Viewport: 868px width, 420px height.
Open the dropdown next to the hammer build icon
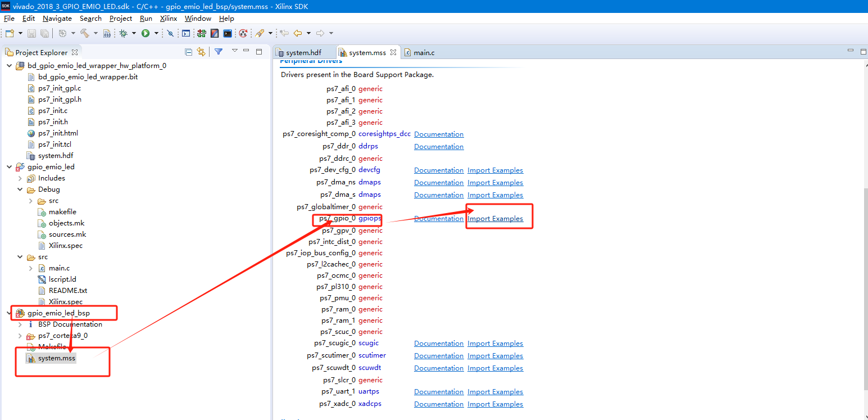[x=96, y=33]
